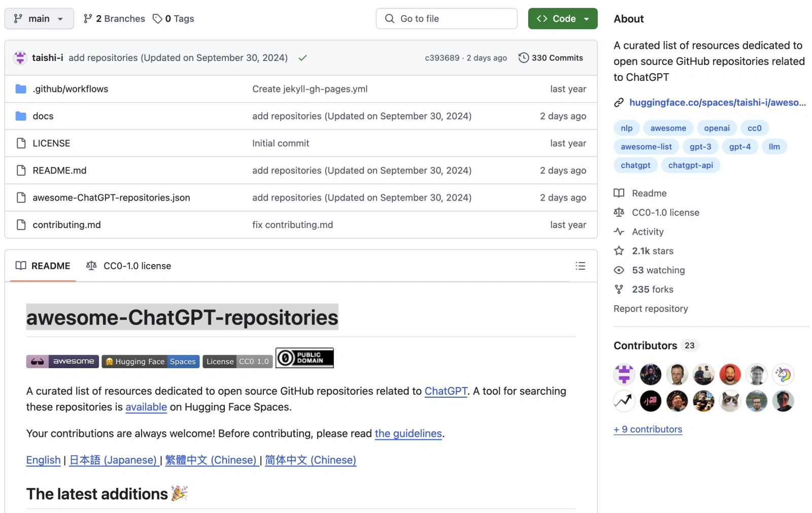812x513 pixels.
Task: Open commit history via 330 Commits
Action: click(551, 58)
